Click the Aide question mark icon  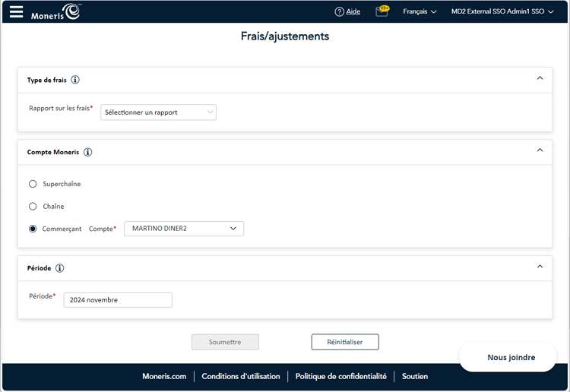[339, 11]
